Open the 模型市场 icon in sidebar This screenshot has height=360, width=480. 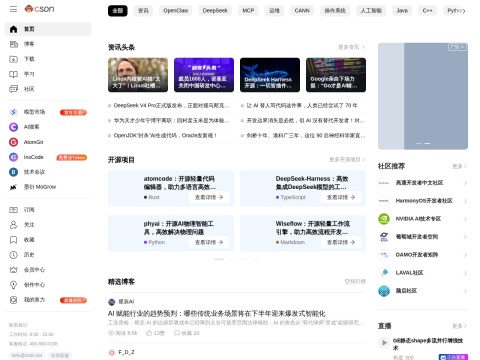coord(13,112)
